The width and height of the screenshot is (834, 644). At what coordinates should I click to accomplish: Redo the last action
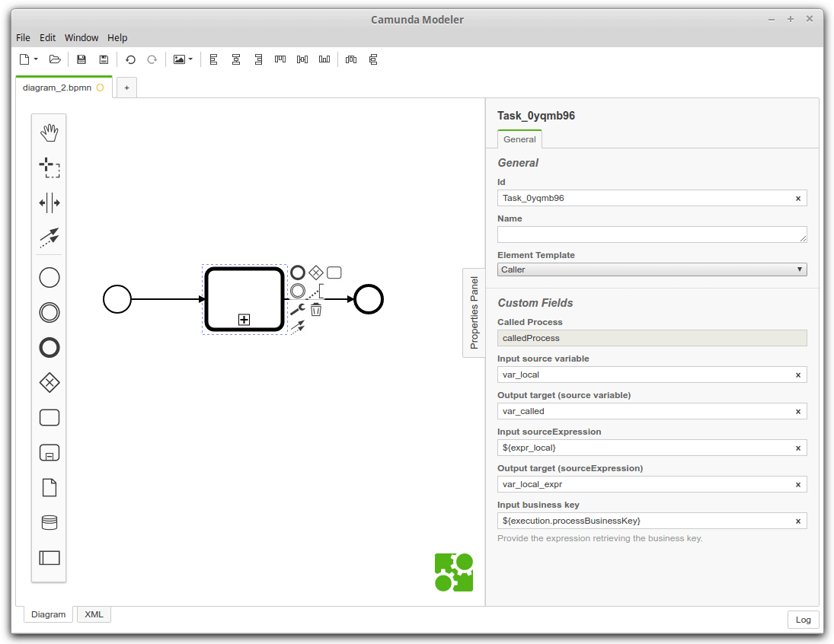(152, 59)
